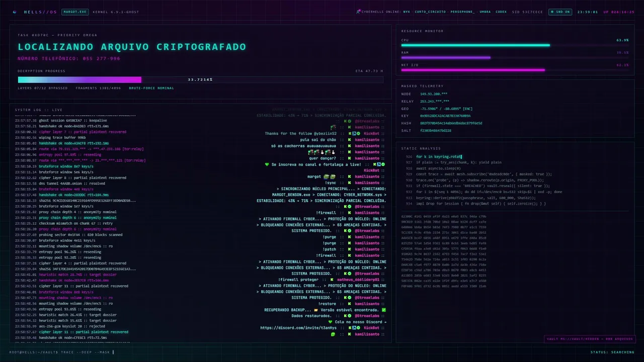
Task: Click log line 'mounting shadow volume /dev/enc6 :: ro'
Action: pos(75,246)
